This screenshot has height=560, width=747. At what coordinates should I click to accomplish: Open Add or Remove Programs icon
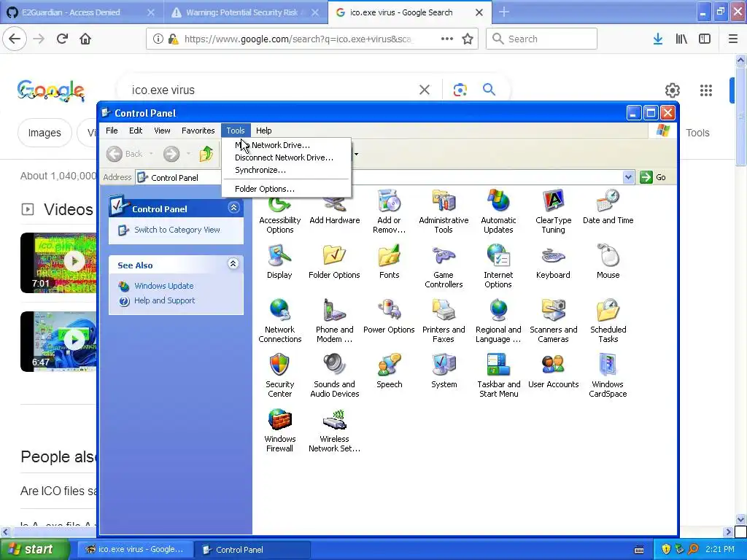pyautogui.click(x=390, y=211)
